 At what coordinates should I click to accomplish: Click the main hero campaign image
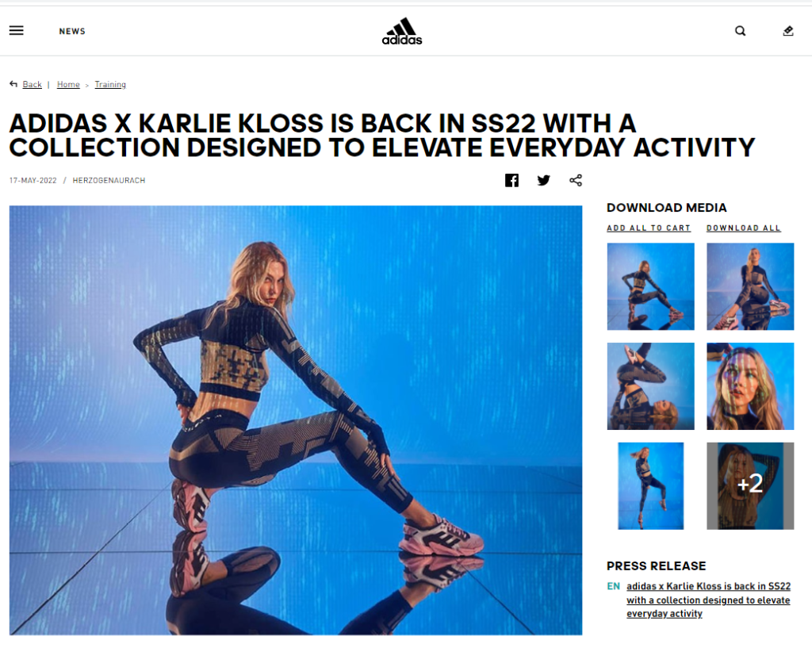[296, 420]
